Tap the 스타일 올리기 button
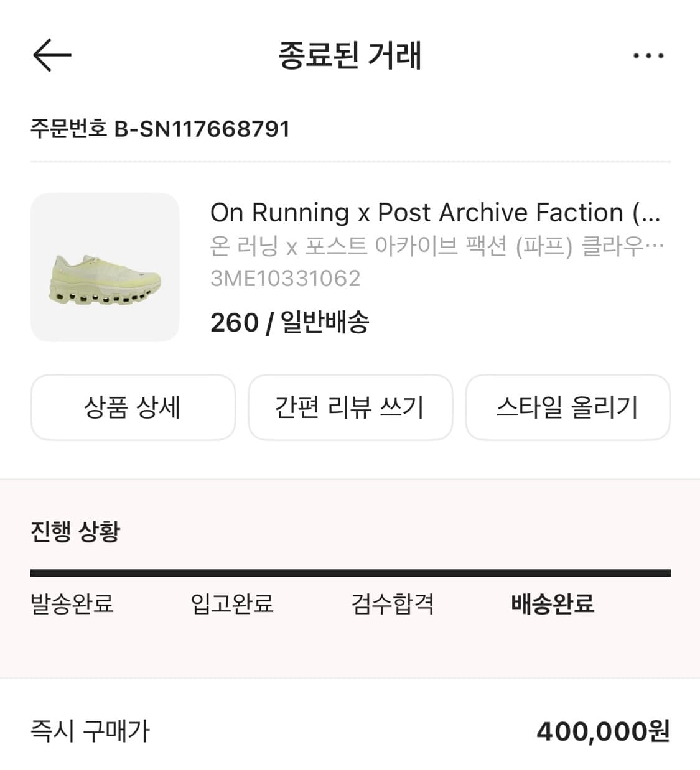The height and width of the screenshot is (770, 700). 567,407
